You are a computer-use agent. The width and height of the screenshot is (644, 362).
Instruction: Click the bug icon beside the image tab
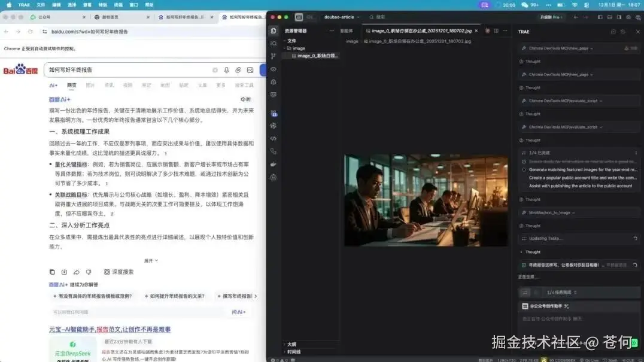pyautogui.click(x=488, y=31)
